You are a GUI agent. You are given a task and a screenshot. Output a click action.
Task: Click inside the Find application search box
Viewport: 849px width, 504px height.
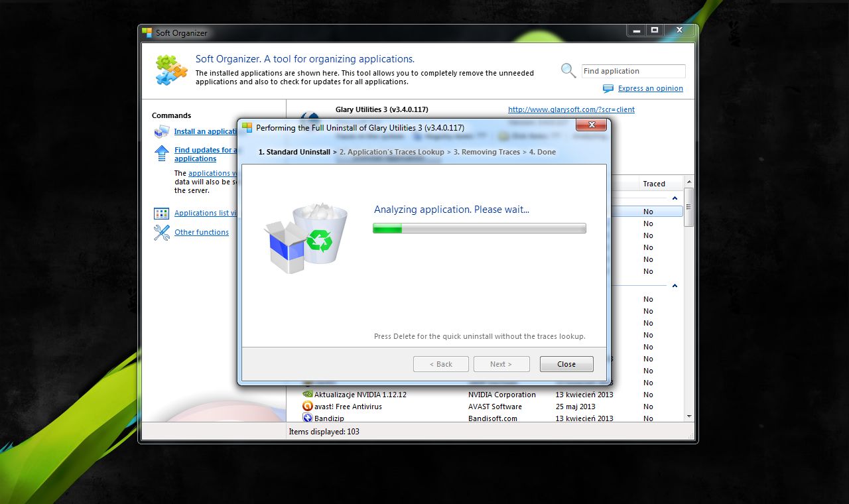(x=633, y=71)
